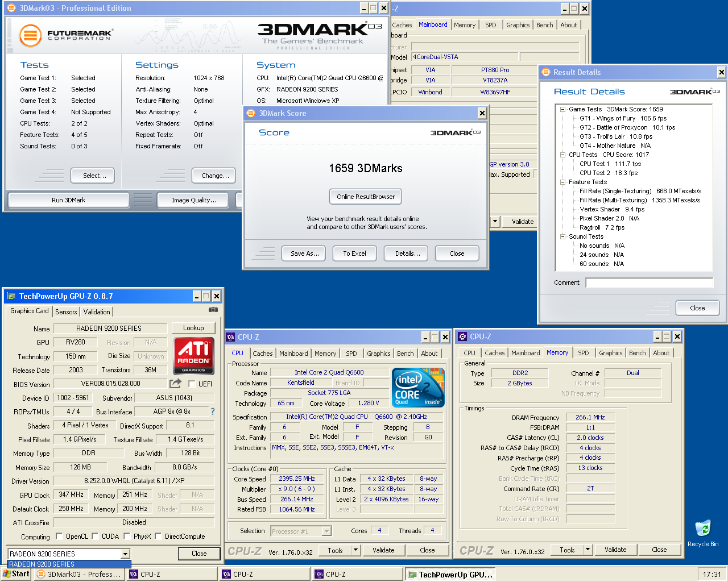
Task: Click the Futuremark Corporation logo
Action: (x=65, y=36)
